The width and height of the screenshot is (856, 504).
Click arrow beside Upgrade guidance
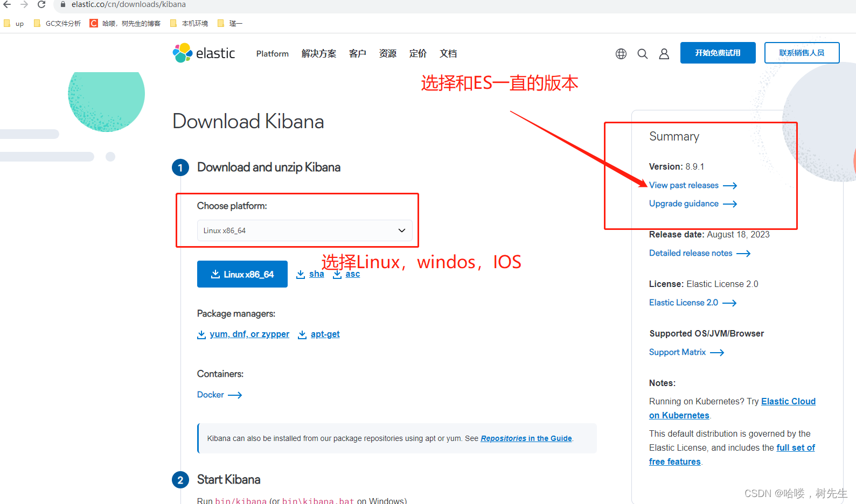pyautogui.click(x=730, y=204)
